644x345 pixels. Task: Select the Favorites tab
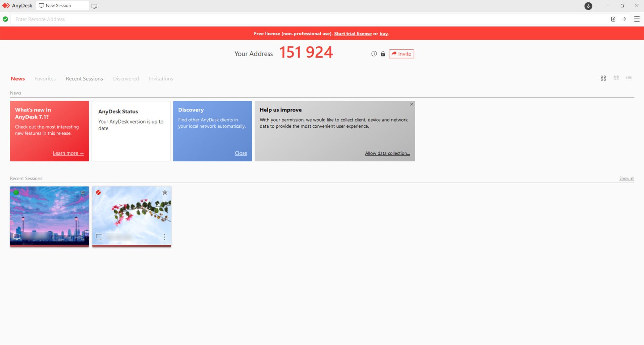click(45, 79)
